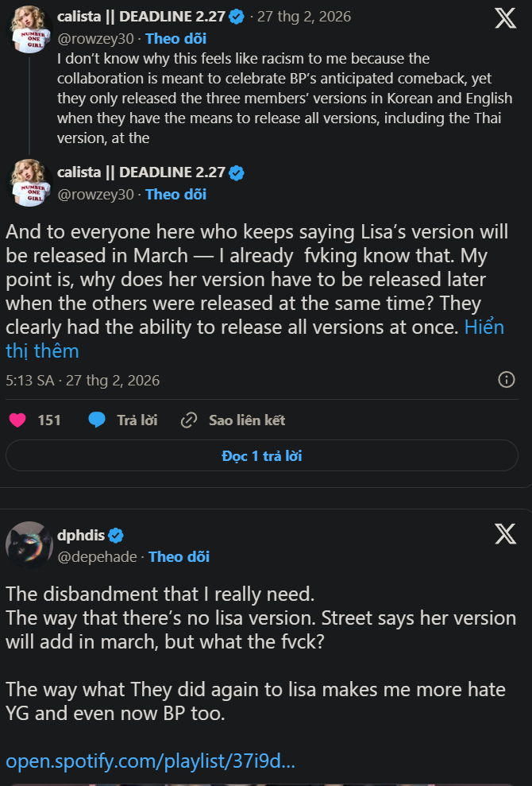Open the dphdis display name
The width and height of the screenshot is (532, 786).
(81, 535)
